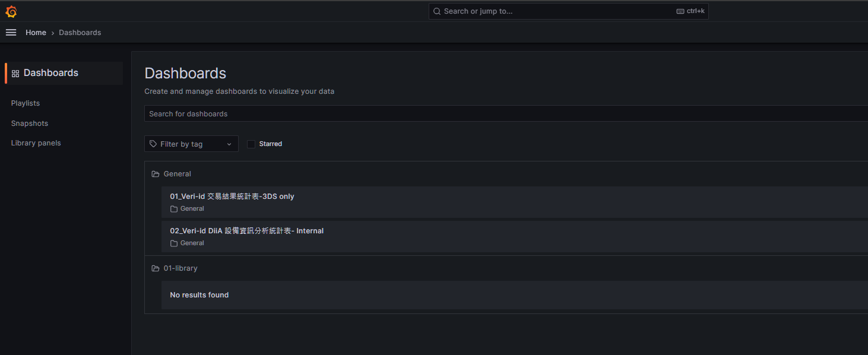Click the search magnifier icon in top bar
The width and height of the screenshot is (868, 355).
[437, 11]
